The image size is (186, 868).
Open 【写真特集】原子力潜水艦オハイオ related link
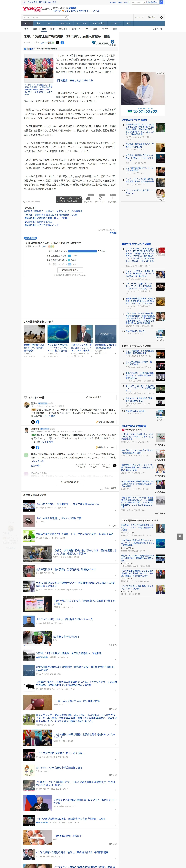click(x=41, y=225)
